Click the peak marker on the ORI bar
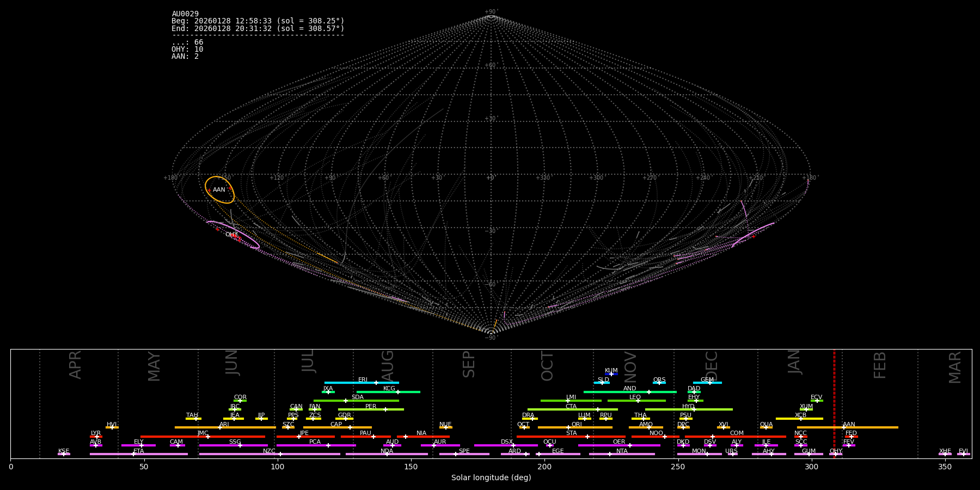Viewport: 980px width, 490px height. [568, 427]
